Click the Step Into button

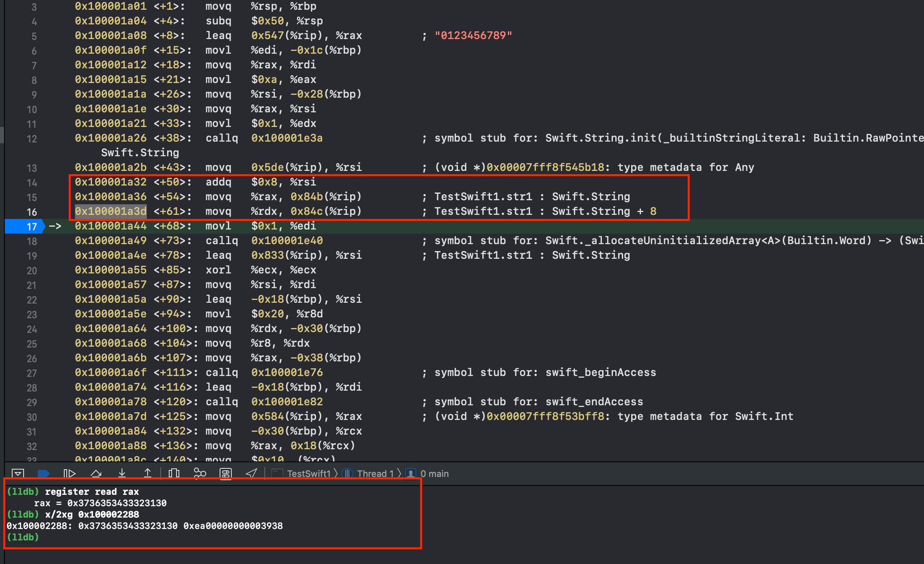point(122,473)
